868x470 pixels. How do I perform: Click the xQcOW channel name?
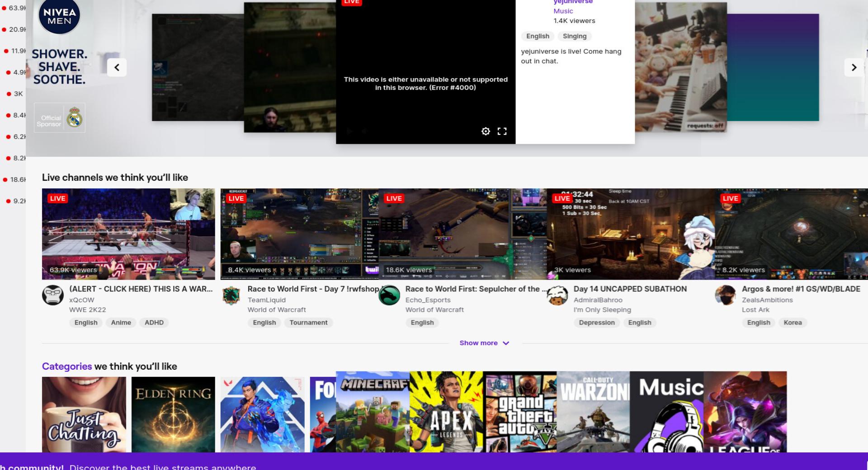coord(82,300)
